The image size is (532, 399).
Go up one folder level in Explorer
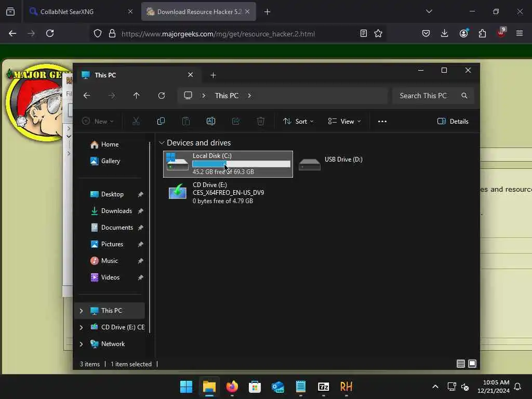coord(137,96)
